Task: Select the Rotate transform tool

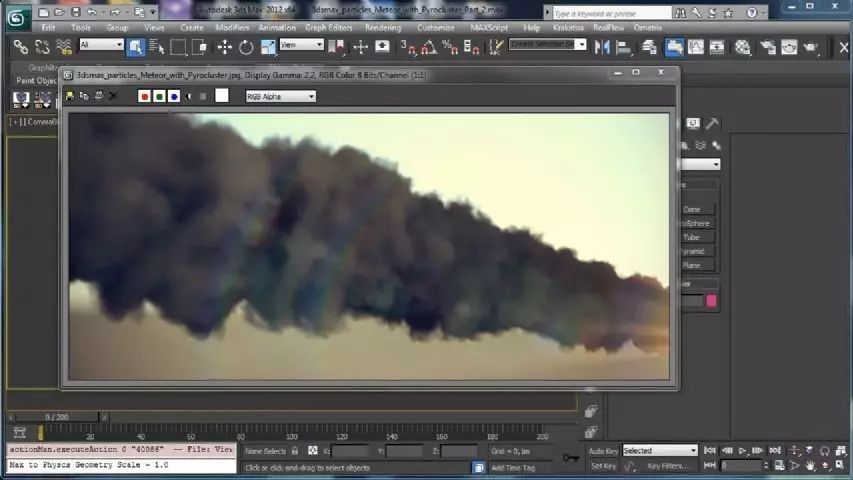Action: 246,47
